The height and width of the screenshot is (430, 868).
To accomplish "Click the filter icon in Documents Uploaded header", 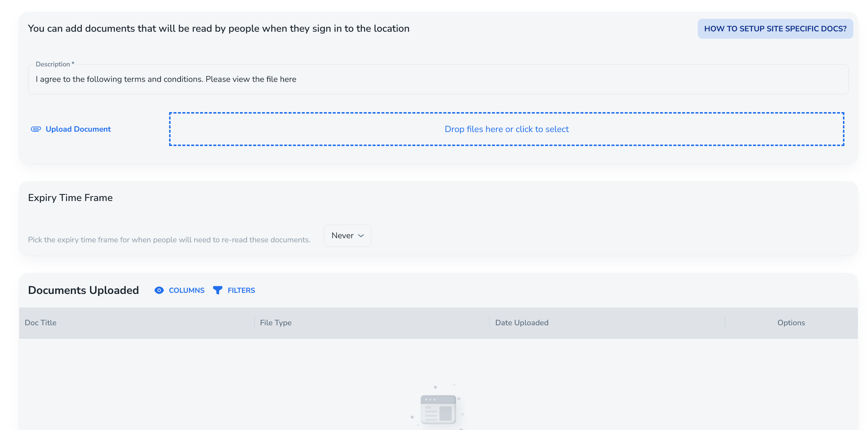I will 218,290.
